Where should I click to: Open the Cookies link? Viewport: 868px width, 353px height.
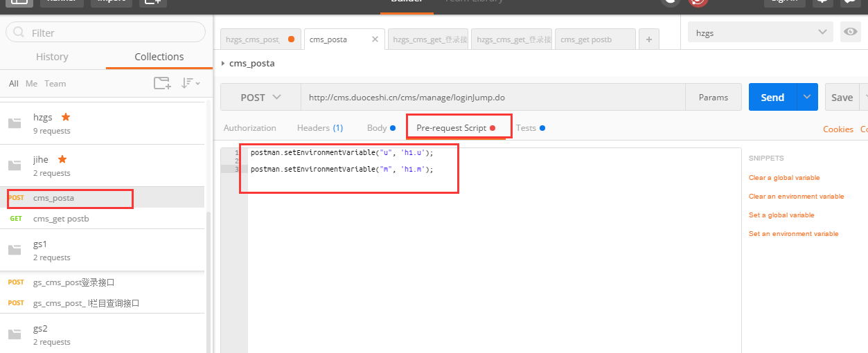[838, 129]
